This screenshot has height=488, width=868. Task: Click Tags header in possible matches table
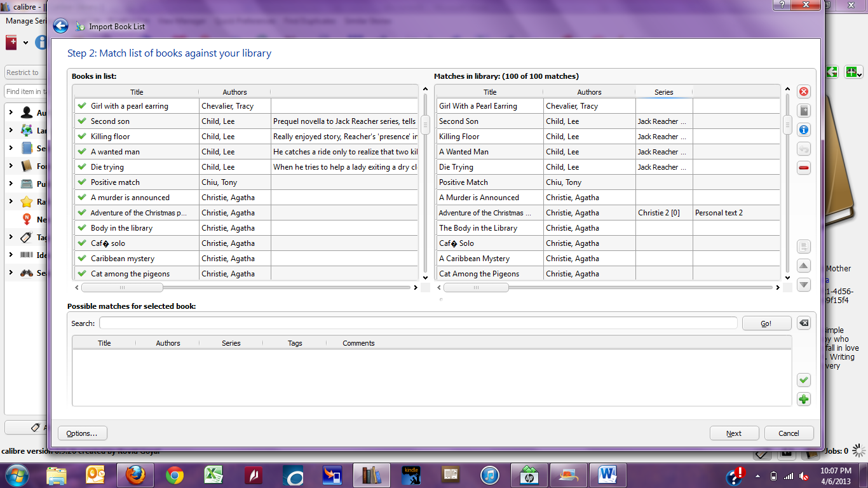pyautogui.click(x=295, y=343)
